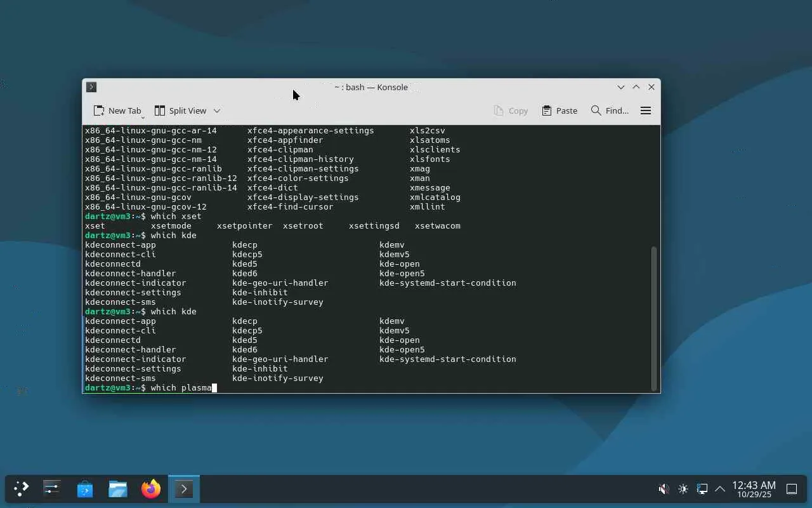This screenshot has width=812, height=508.
Task: Click 'xsetmode' in terminal output
Action: coord(171,226)
